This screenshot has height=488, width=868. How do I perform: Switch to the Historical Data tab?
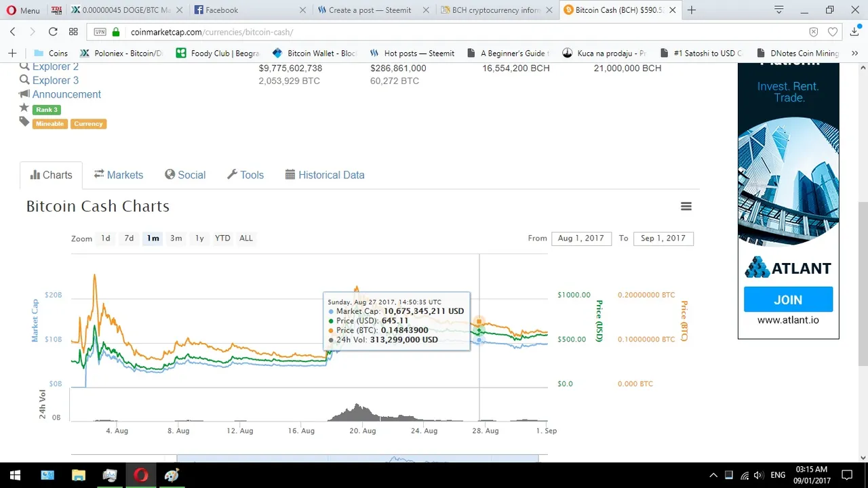point(325,175)
